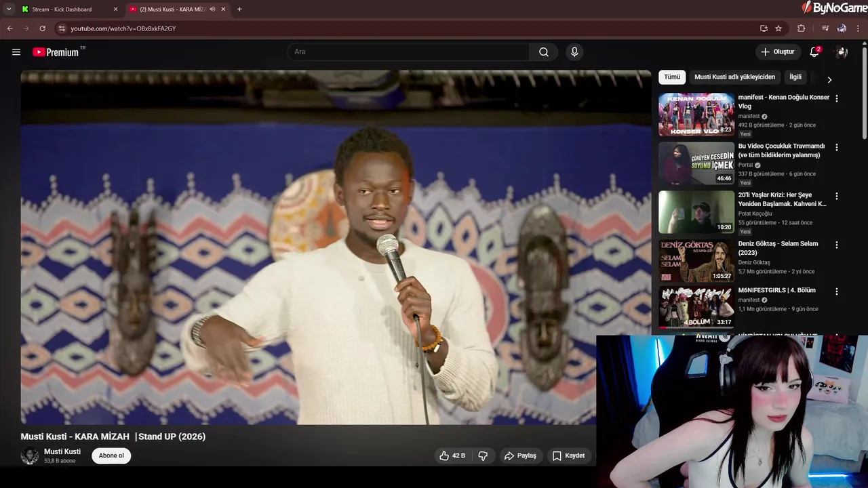Click the 53,8 B abone subscriber count

[60, 461]
